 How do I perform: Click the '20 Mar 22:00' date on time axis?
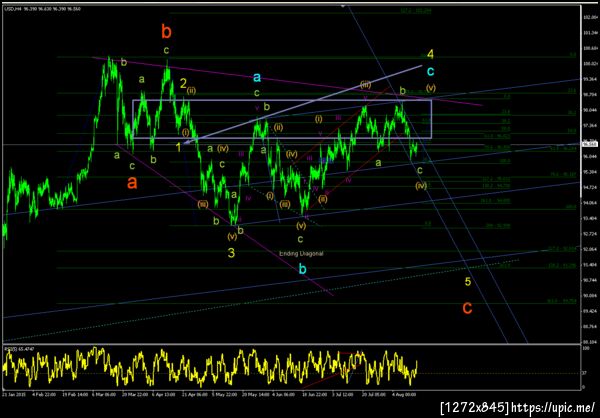coord(134,393)
